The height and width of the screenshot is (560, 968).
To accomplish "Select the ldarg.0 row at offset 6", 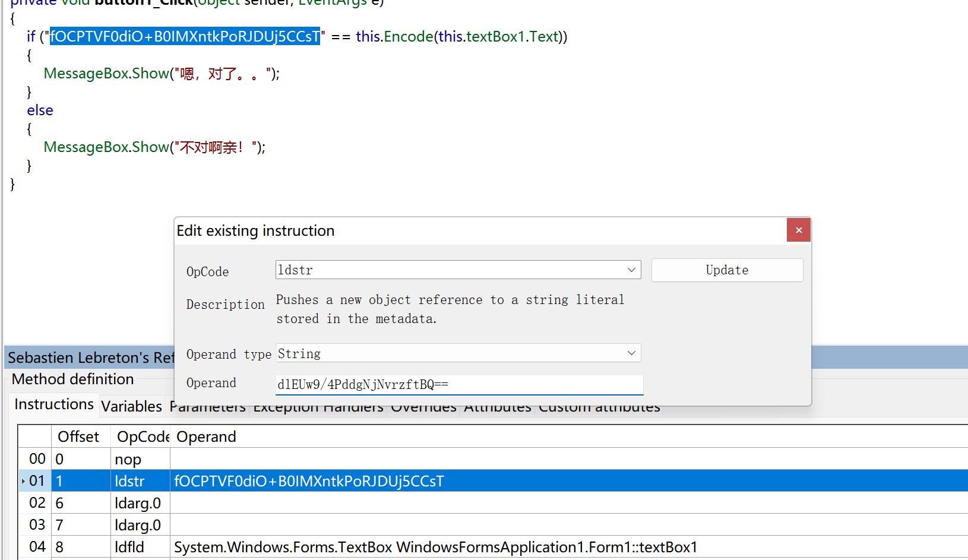I will 493,503.
